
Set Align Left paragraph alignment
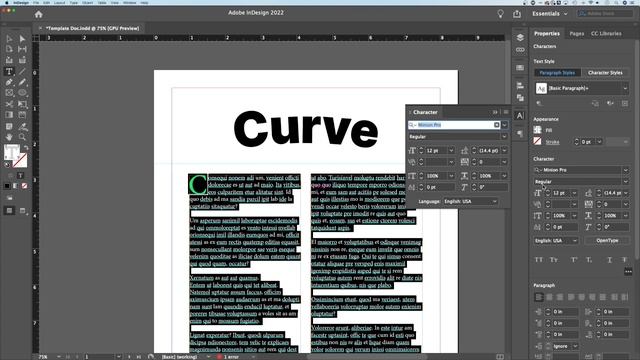click(x=539, y=297)
